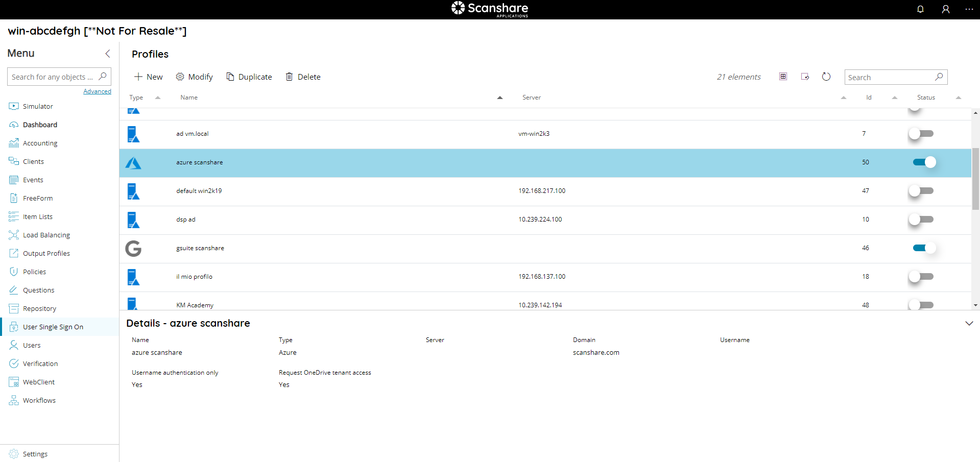Screen dimensions: 980x462
Task: Click the user account icon in the header
Action: pyautogui.click(x=946, y=9)
